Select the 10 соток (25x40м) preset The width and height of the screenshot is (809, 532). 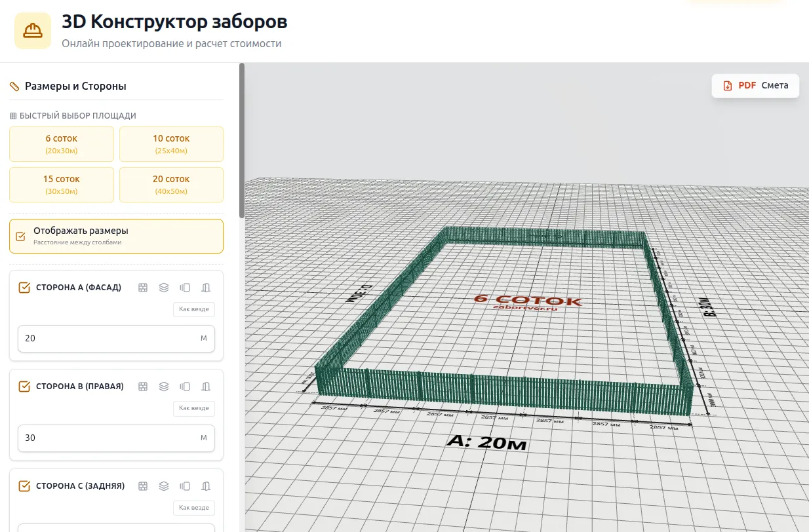point(171,144)
